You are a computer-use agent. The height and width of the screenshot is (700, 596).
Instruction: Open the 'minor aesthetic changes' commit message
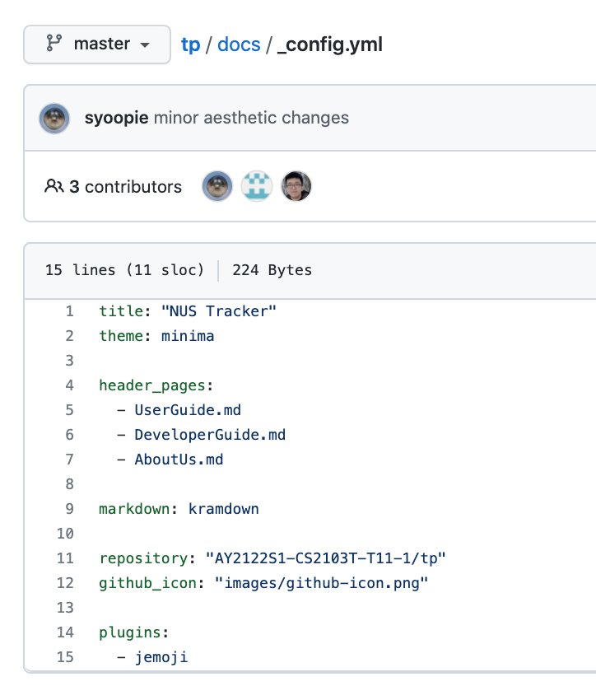tap(251, 118)
